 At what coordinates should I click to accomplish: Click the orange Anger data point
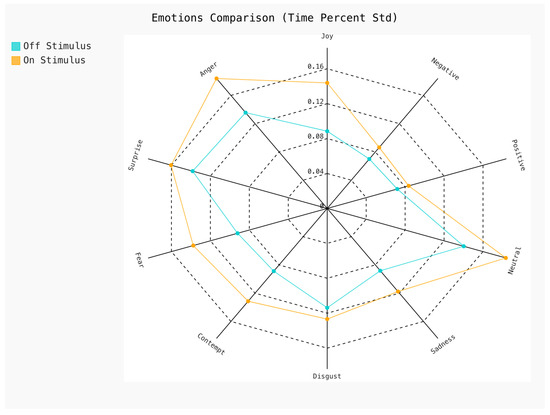click(216, 79)
